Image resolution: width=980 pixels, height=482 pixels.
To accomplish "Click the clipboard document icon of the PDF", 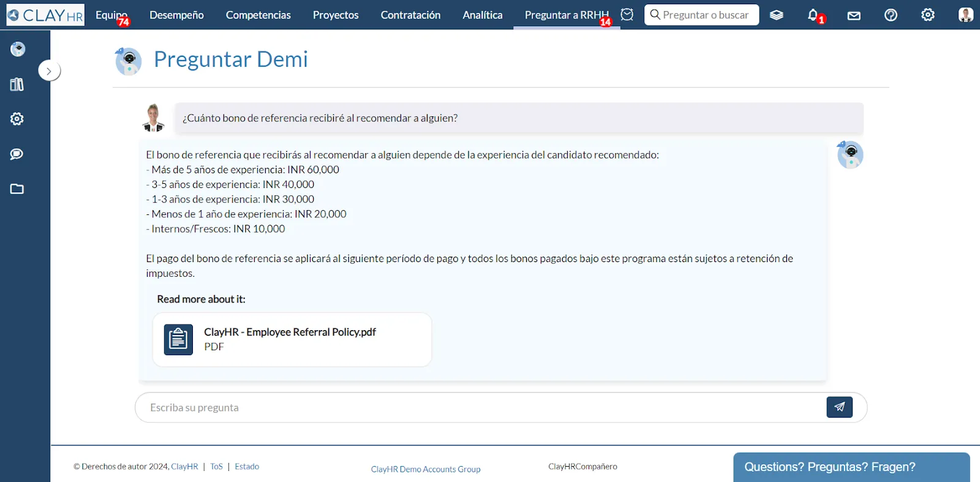I will tap(178, 339).
